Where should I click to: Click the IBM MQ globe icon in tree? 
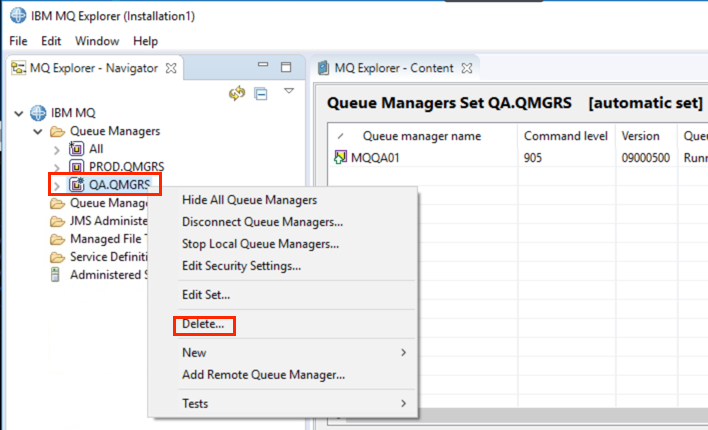[x=38, y=112]
